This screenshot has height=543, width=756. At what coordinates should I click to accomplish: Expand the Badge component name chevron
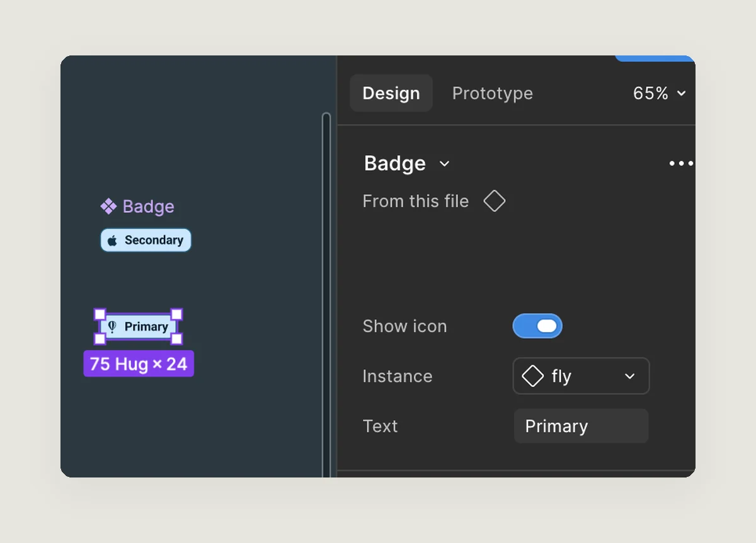tap(444, 164)
